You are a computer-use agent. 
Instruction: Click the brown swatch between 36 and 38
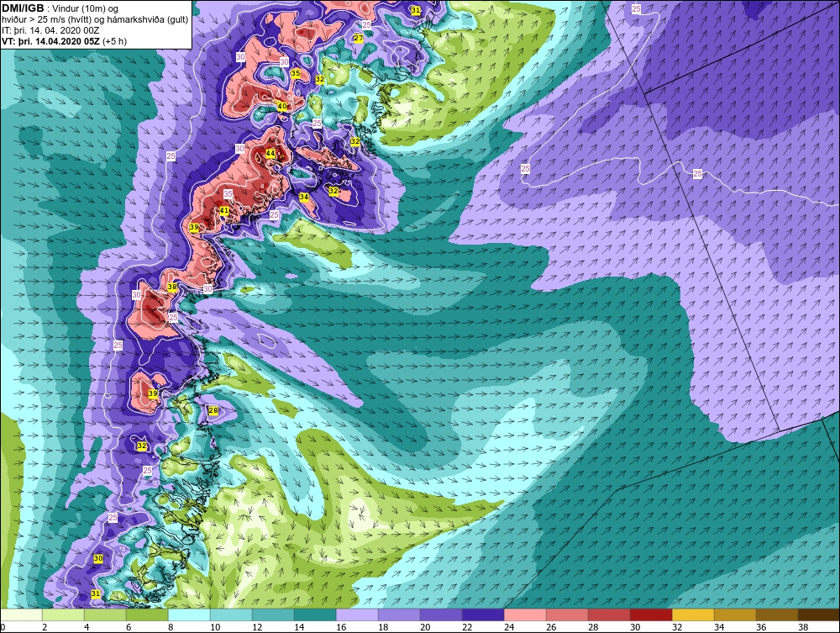777,615
